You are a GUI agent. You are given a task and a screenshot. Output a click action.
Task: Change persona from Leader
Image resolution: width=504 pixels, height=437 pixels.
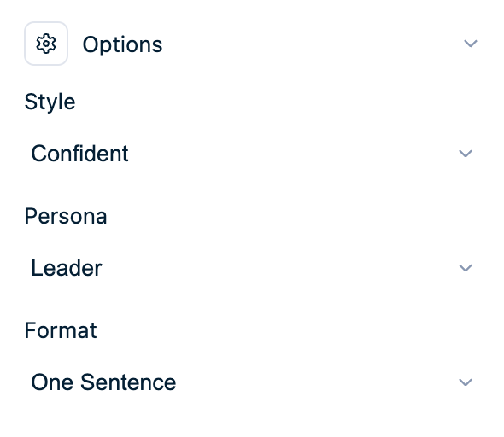point(252,268)
